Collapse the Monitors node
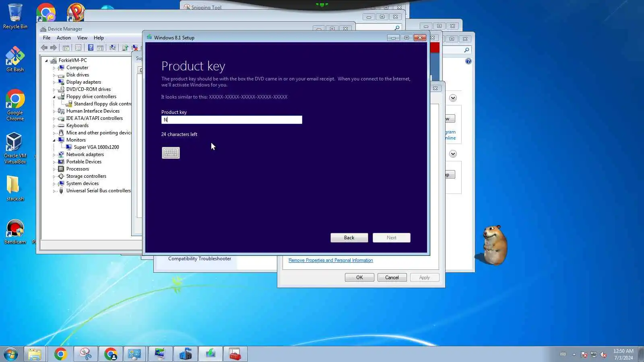644x362 pixels. 54,140
